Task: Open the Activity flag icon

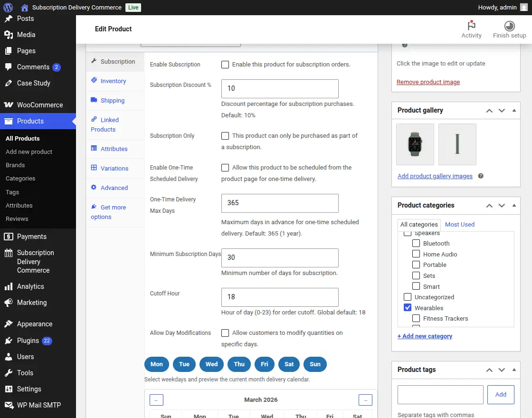Action: pyautogui.click(x=471, y=26)
